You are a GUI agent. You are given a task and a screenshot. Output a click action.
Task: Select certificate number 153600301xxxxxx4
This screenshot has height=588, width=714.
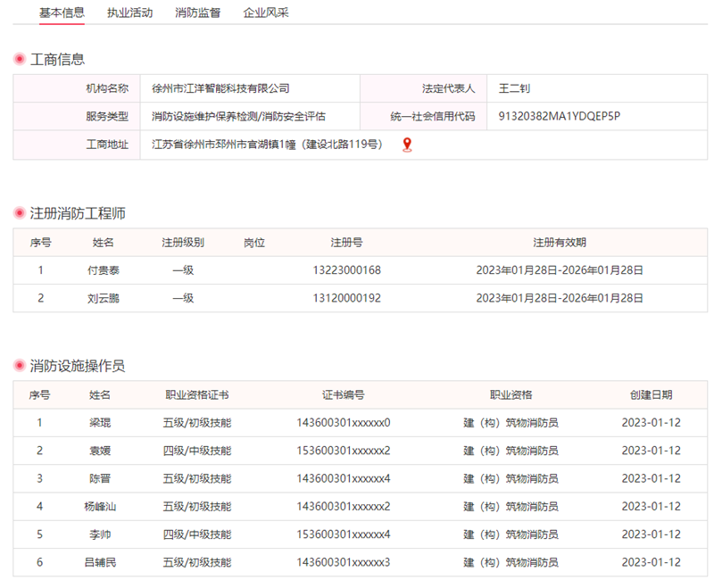point(344,534)
